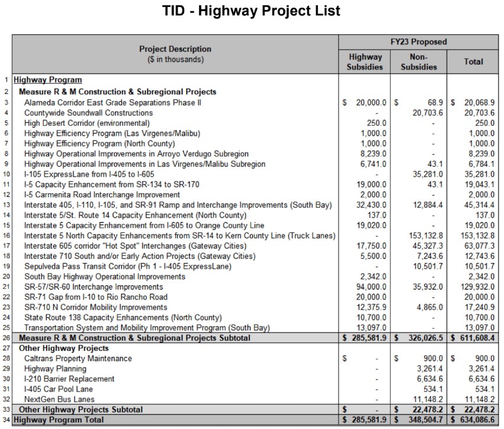Click the "Countywide Soundwall Constructions" entry
The image size is (504, 429).
point(89,113)
